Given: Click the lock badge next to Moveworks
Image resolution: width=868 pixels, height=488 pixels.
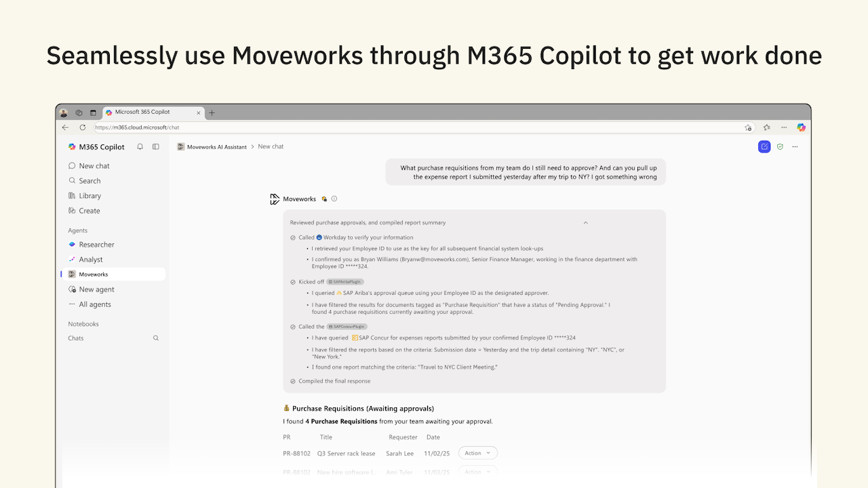Looking at the screenshot, I should tap(324, 199).
